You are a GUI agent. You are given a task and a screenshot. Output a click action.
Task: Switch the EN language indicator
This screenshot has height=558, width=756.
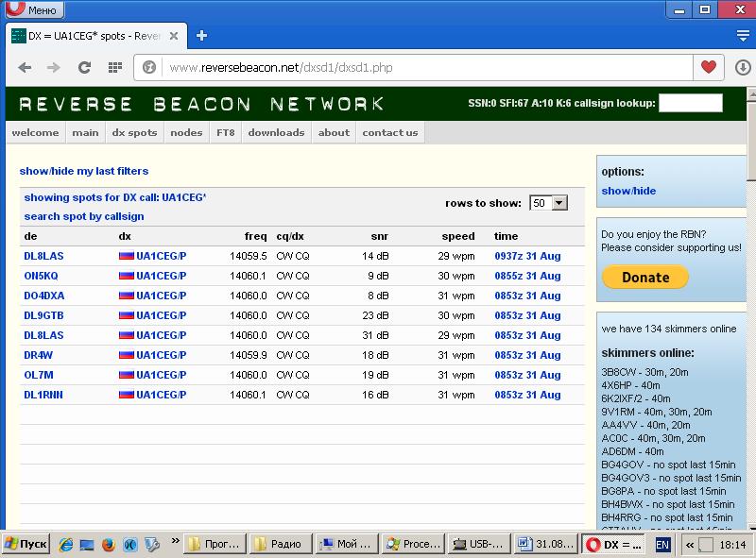click(662, 545)
